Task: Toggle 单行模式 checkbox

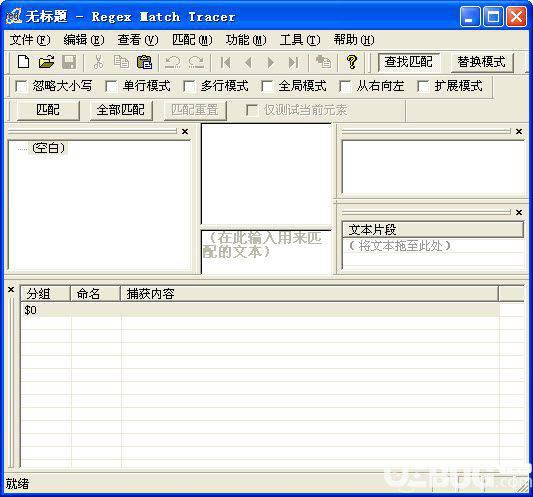Action: pyautogui.click(x=111, y=86)
